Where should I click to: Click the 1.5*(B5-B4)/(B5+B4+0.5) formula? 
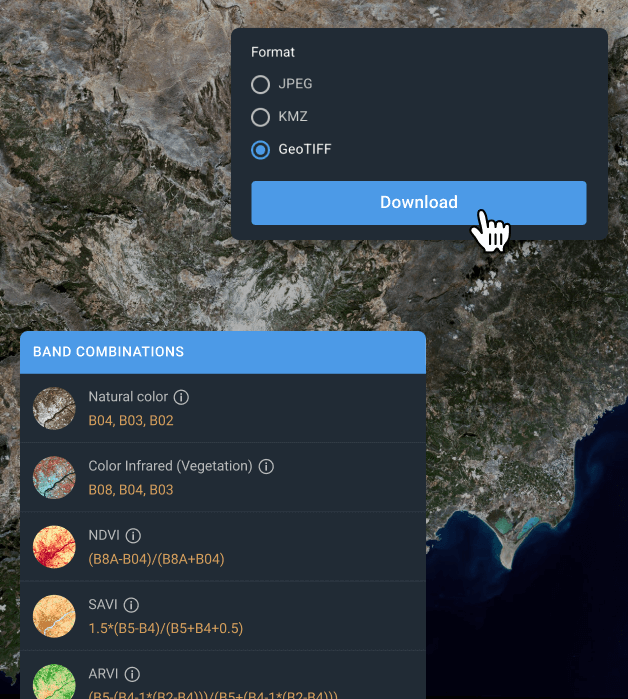point(166,629)
